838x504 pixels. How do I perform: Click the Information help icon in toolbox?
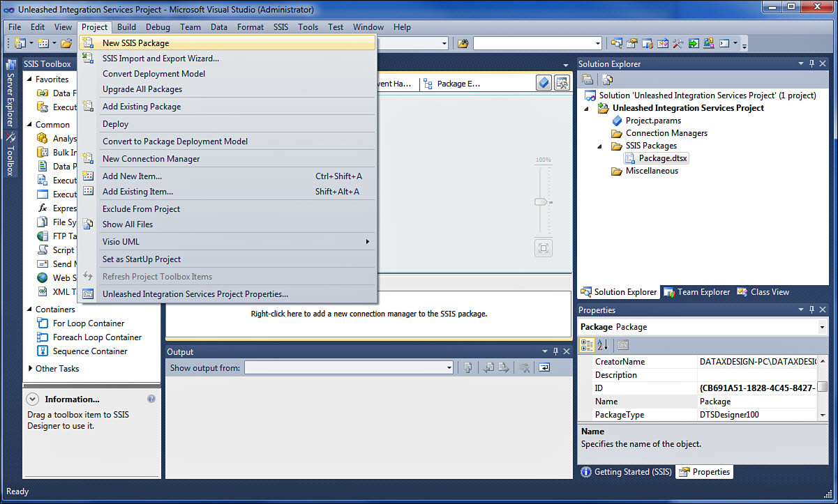click(151, 399)
